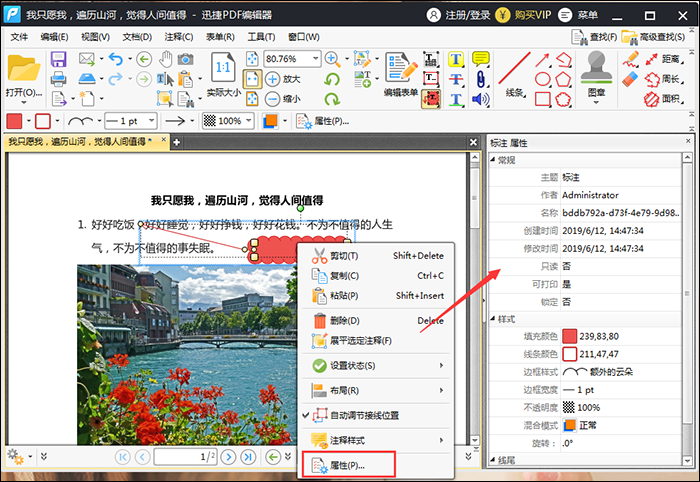Click the save floppy disk icon

coord(58,59)
